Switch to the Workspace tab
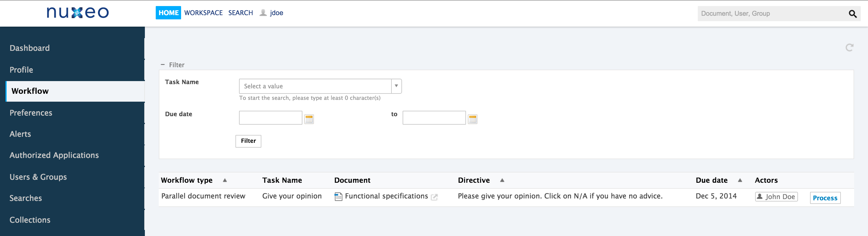This screenshot has width=868, height=236. click(203, 13)
